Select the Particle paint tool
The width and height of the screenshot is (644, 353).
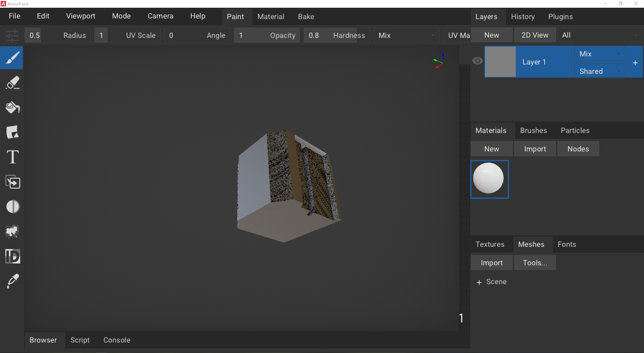click(x=12, y=231)
